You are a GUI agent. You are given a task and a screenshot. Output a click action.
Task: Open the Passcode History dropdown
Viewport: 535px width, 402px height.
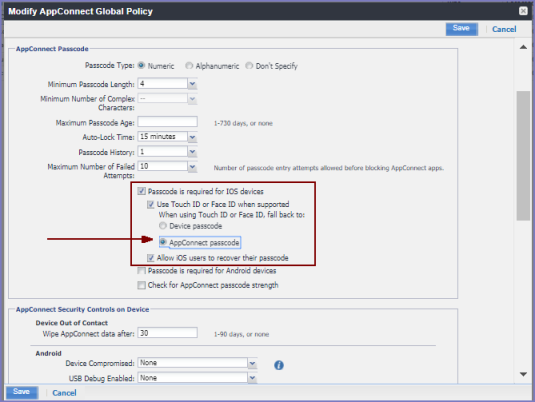(192, 152)
